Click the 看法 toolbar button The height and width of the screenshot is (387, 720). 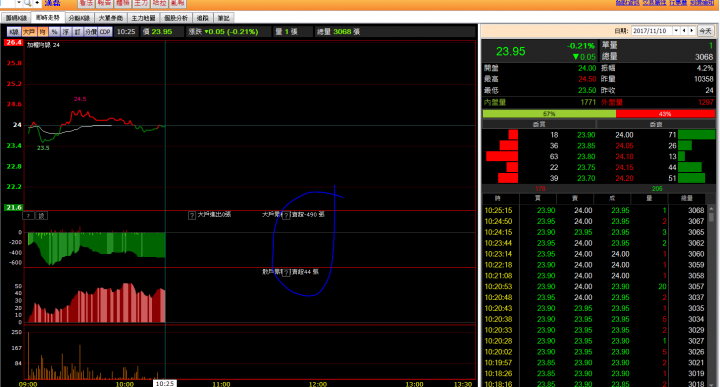[86, 3]
